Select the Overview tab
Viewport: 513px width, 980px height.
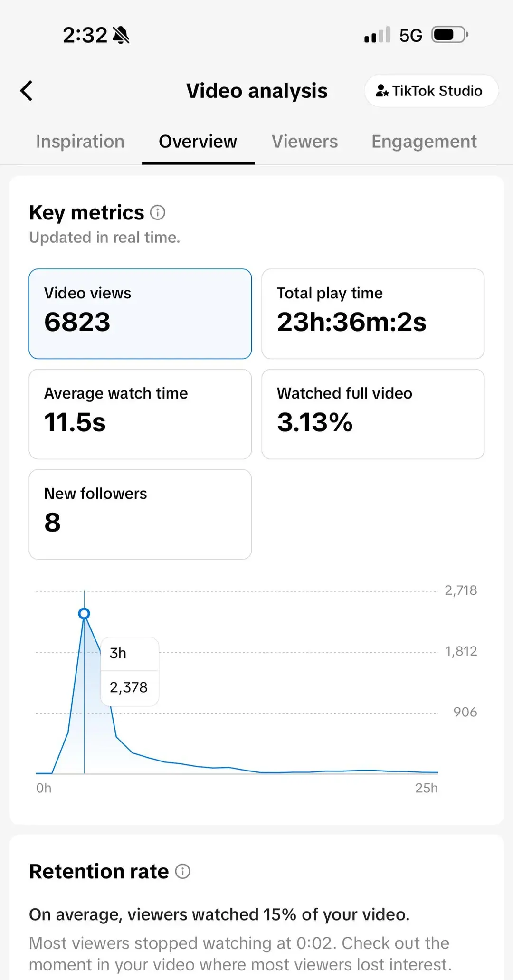(198, 142)
